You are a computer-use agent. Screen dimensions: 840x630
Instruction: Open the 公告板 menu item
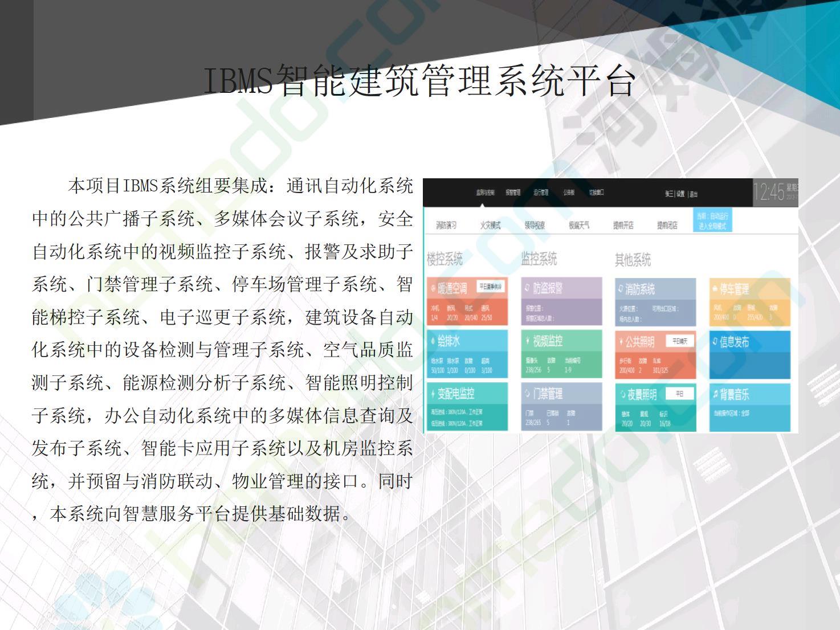[x=569, y=193]
